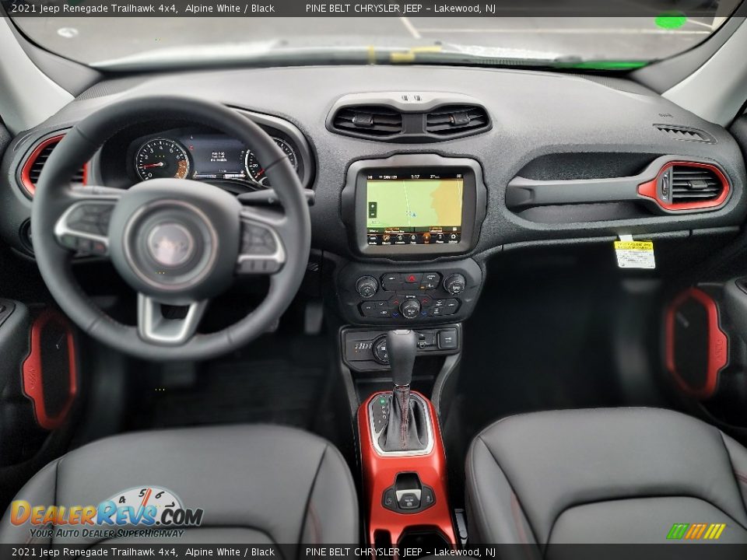Tap the Phone icon on the touchscreen
Image resolution: width=747 pixels, height=560 pixels.
(440, 238)
